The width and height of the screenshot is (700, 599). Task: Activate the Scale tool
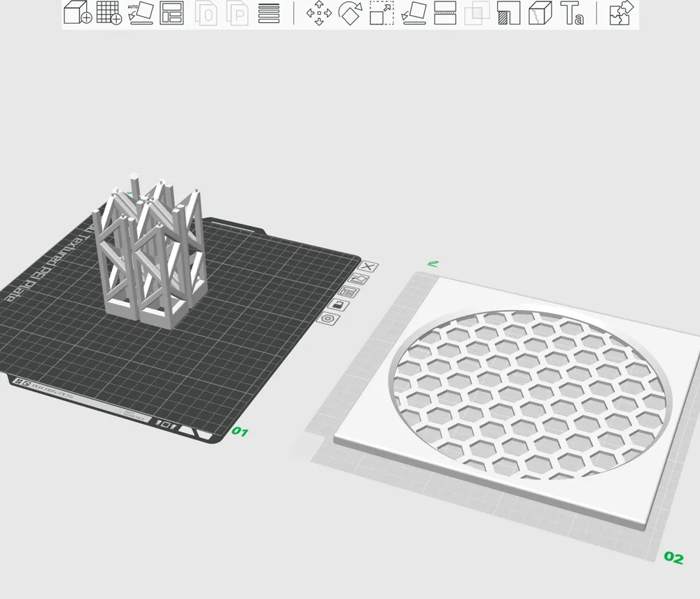point(381,13)
